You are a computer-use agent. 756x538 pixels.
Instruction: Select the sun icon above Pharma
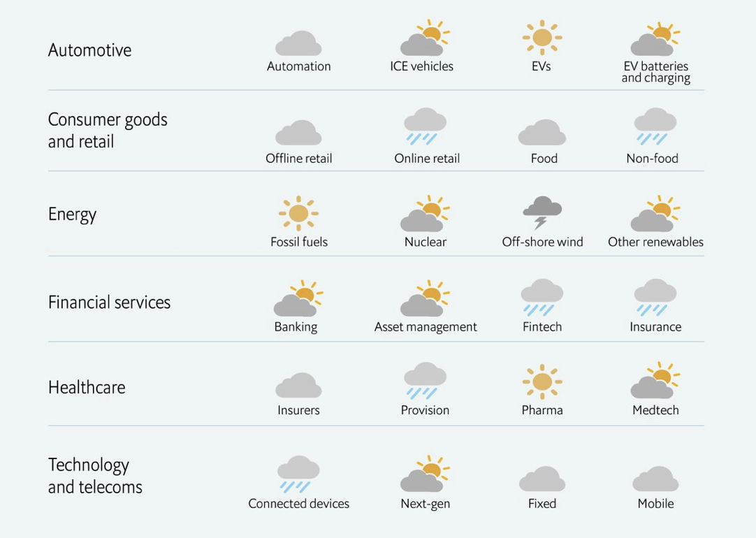(542, 381)
